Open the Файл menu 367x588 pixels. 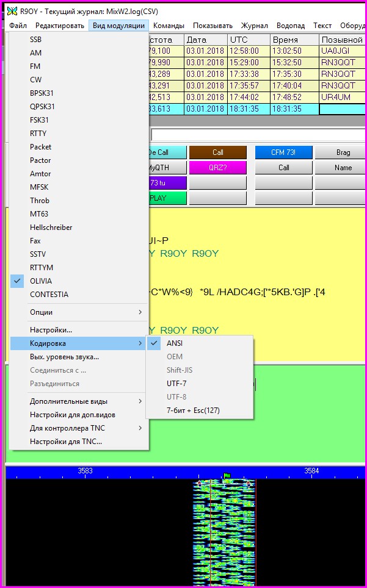[18, 26]
